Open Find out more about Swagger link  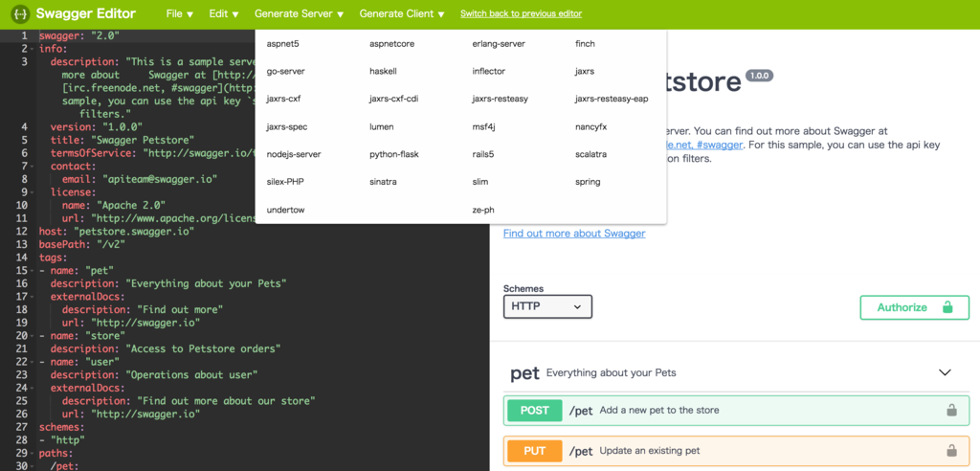(x=574, y=234)
